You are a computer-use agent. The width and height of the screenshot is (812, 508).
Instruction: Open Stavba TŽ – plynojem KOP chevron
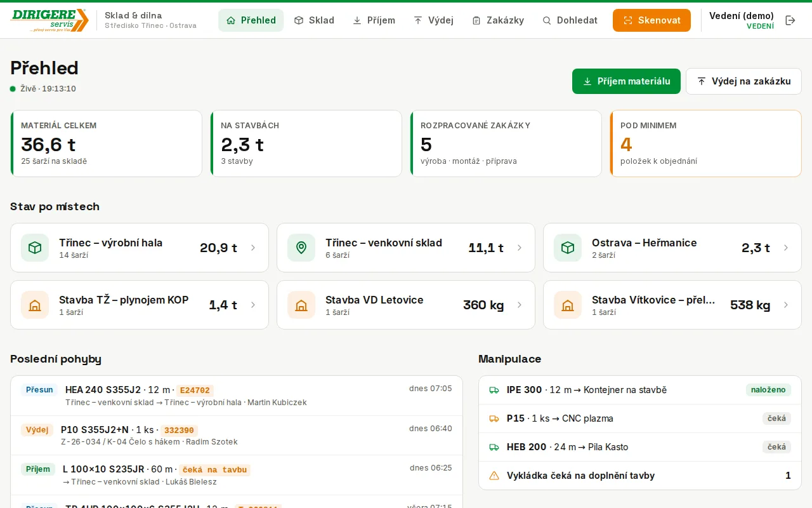[x=253, y=305]
